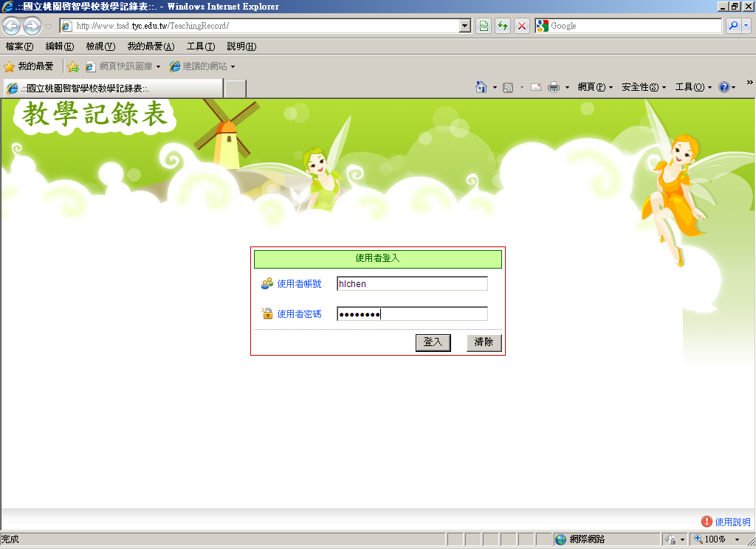Run the search with the magnifier icon
This screenshot has height=549, width=756.
[733, 26]
